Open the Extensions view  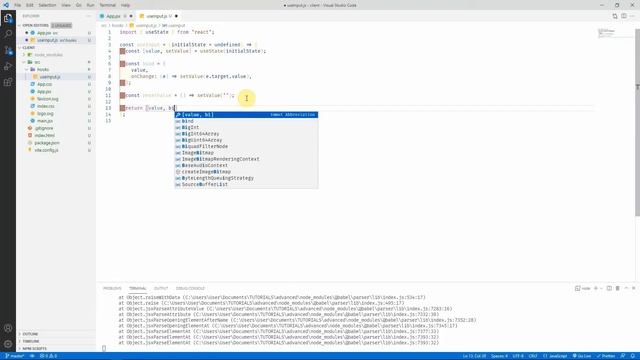pyautogui.click(x=8, y=82)
